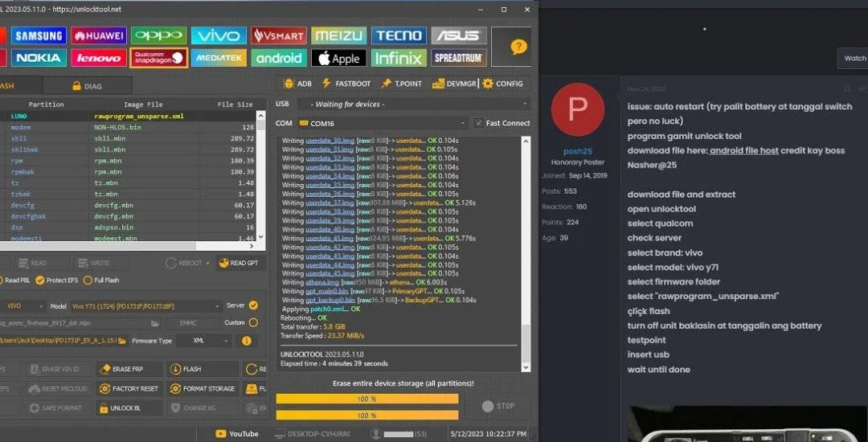This screenshot has width=868, height=442.
Task: Open the VIVO brand dropdown
Action: [23, 306]
